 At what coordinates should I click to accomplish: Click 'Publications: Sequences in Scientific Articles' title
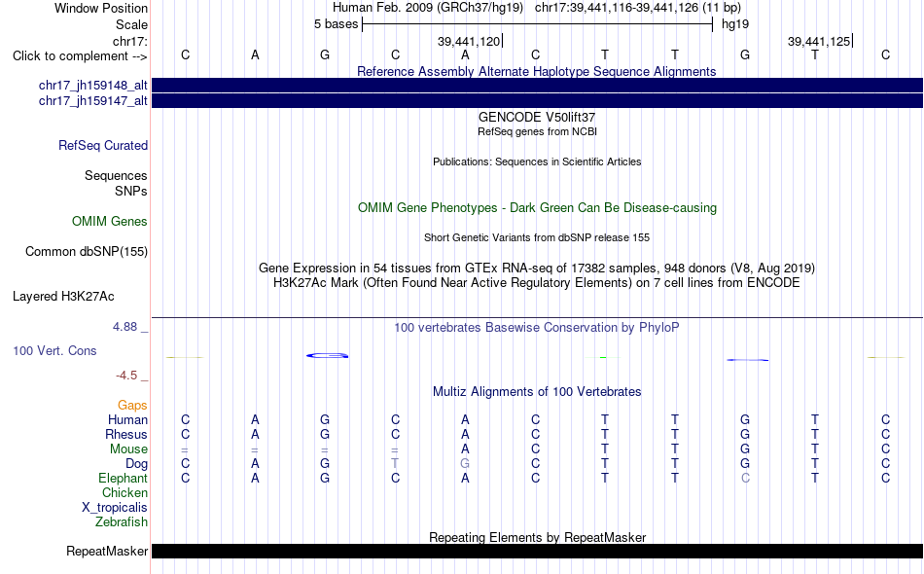(x=537, y=161)
